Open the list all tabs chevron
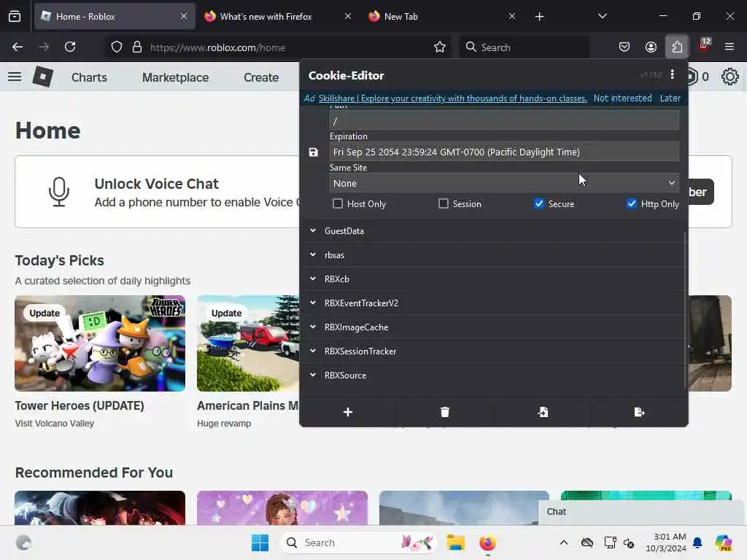The image size is (747, 560). pyautogui.click(x=602, y=17)
